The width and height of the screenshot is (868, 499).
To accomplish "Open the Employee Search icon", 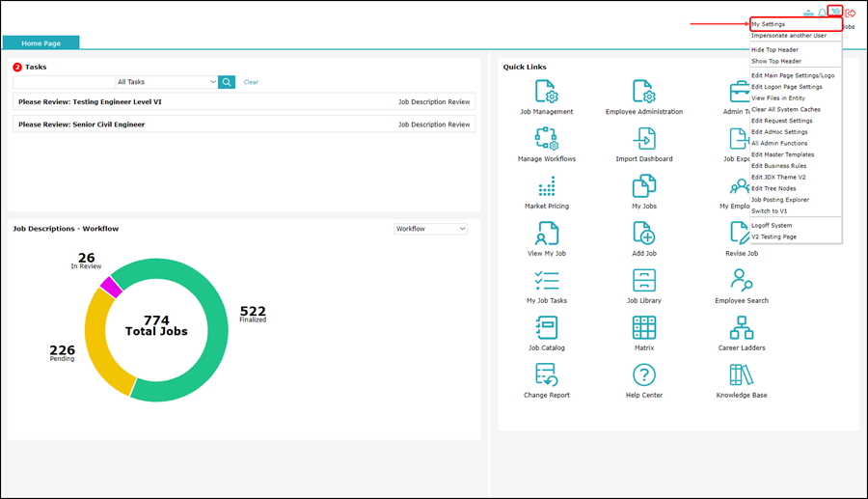I will [742, 280].
